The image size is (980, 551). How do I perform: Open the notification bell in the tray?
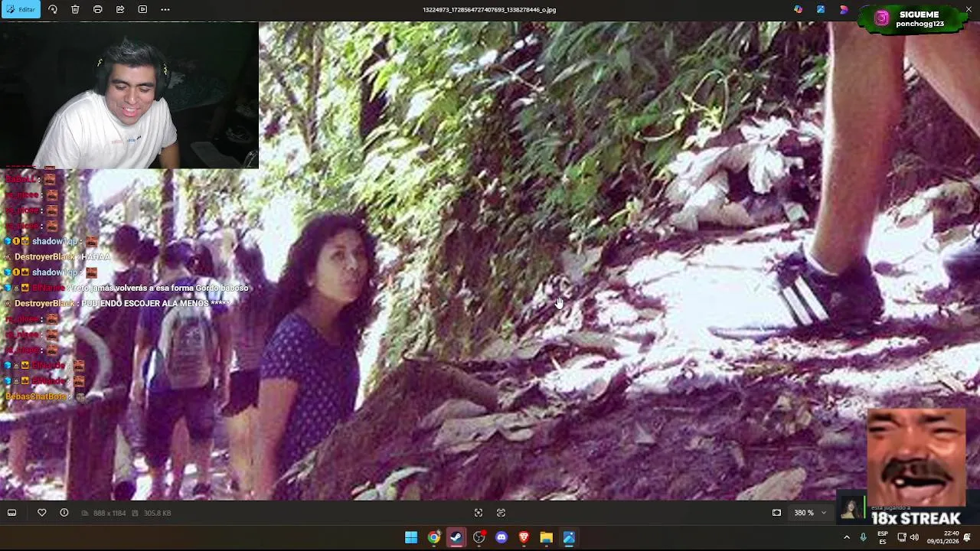click(968, 537)
